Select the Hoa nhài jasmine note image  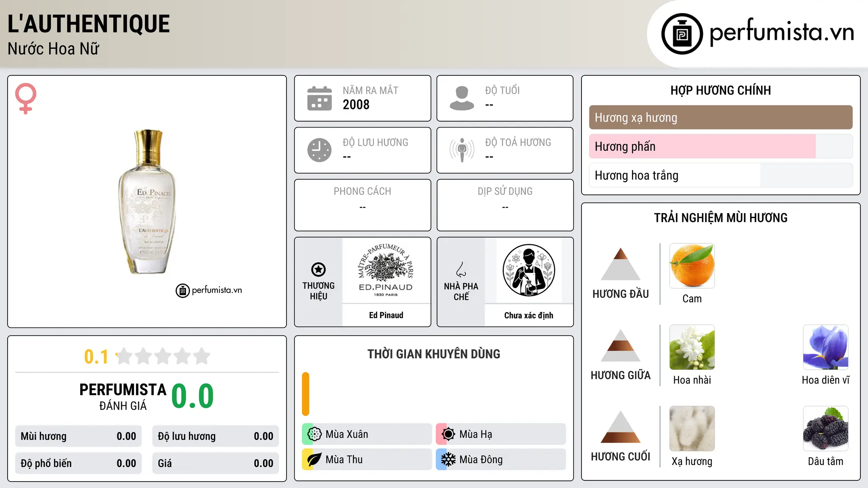(692, 347)
